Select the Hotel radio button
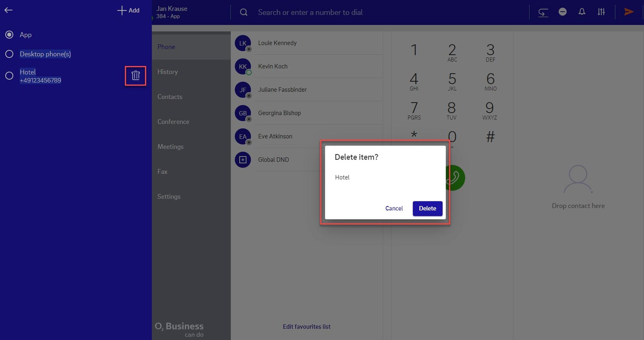The image size is (644, 340). pos(9,76)
